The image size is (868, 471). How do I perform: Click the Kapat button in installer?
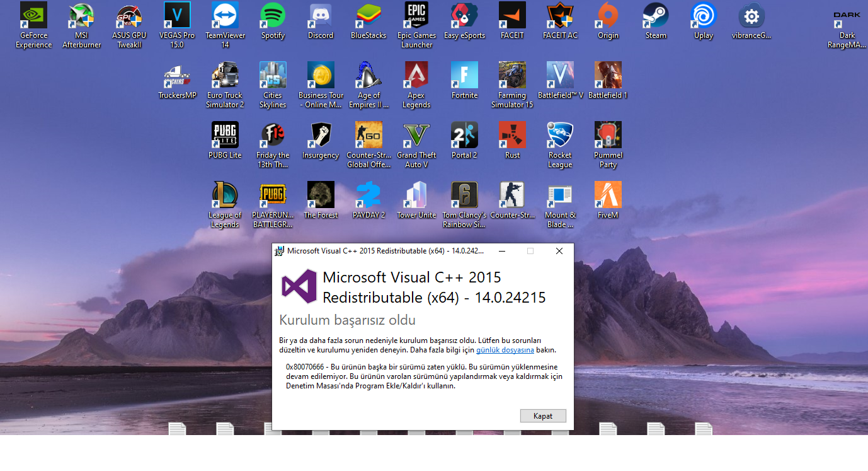543,416
